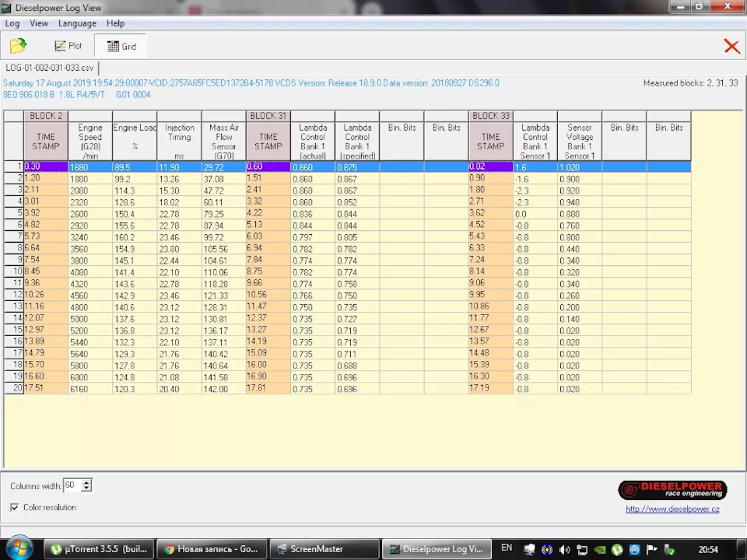Switch to µTorrent taskbar button
Image resolution: width=747 pixels, height=560 pixels.
click(x=99, y=549)
